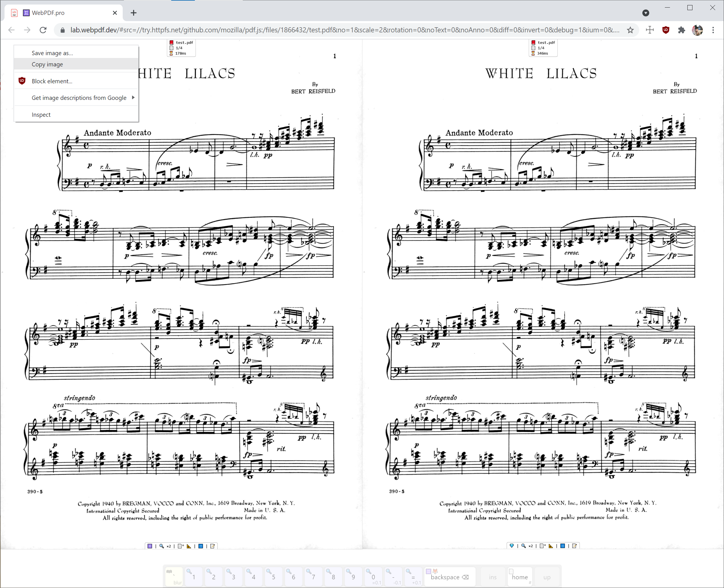Open the browser Extensions puzzle icon

pyautogui.click(x=681, y=30)
